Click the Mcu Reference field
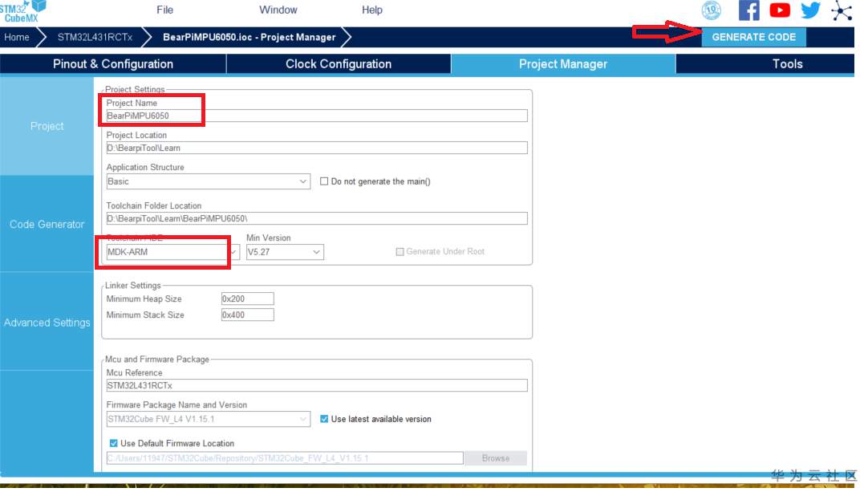The image size is (868, 496). click(317, 386)
